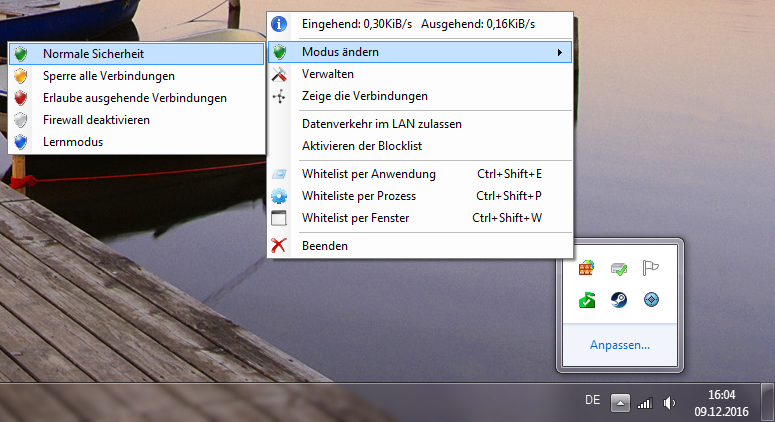Screen dimensions: 775x422
Task: Open the Anpassen... link
Action: pos(620,345)
